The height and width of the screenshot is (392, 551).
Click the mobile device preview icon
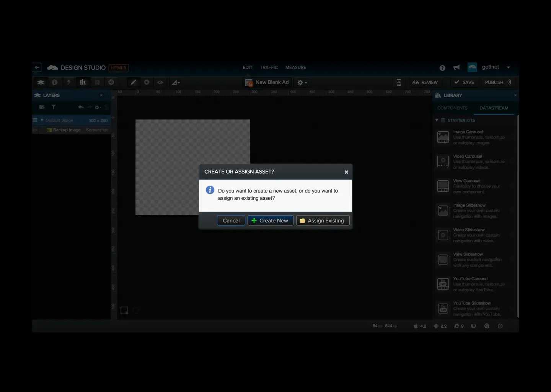click(399, 82)
